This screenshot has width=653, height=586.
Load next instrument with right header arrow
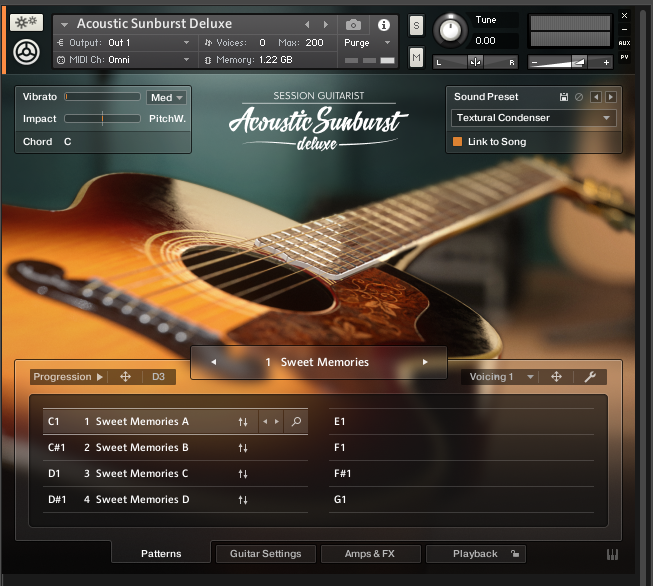(x=326, y=25)
